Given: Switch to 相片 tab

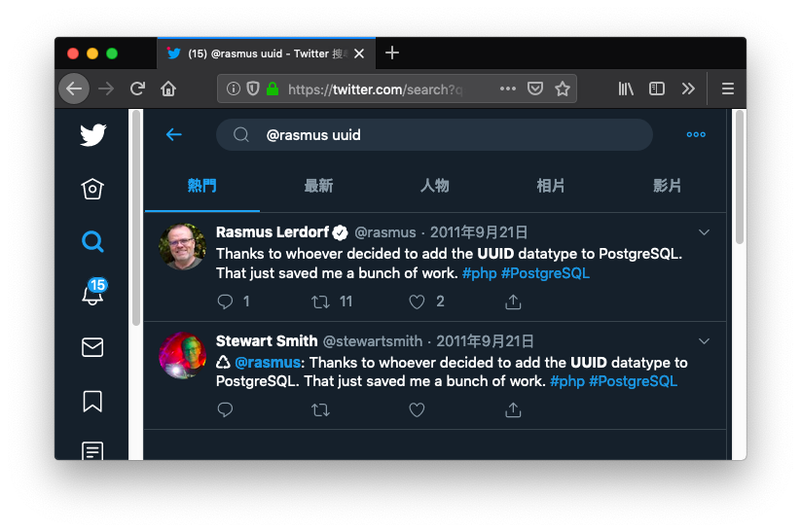Looking at the screenshot, I should click(x=551, y=186).
